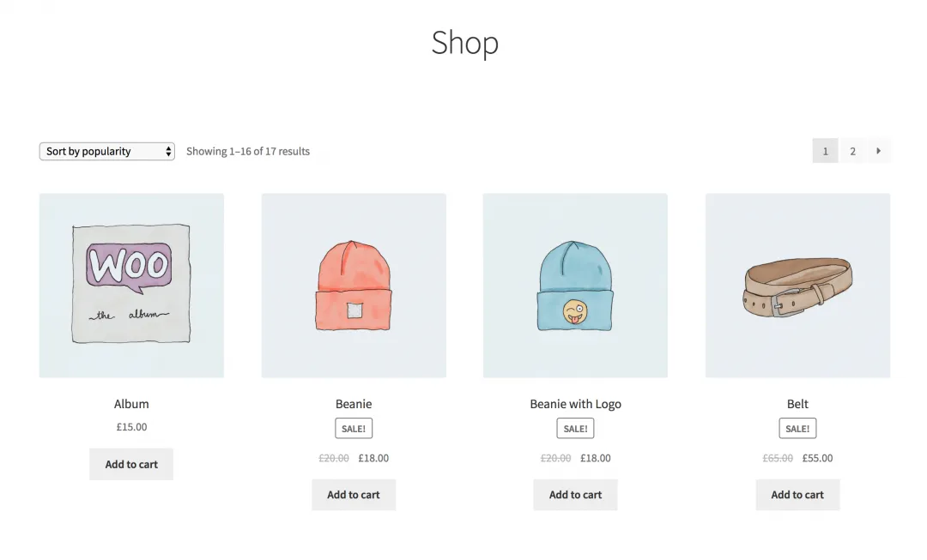The image size is (927, 560).
Task: Open the Belt product image
Action: [797, 286]
